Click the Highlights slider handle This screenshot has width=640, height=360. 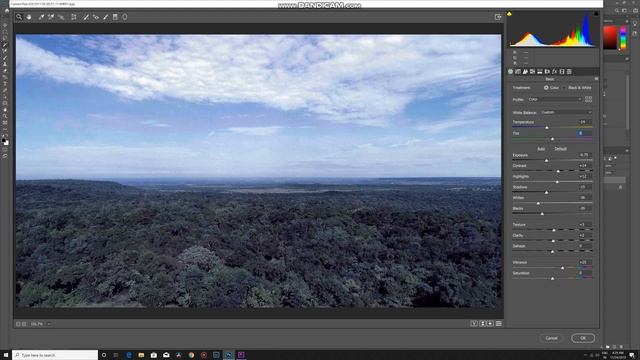click(557, 182)
